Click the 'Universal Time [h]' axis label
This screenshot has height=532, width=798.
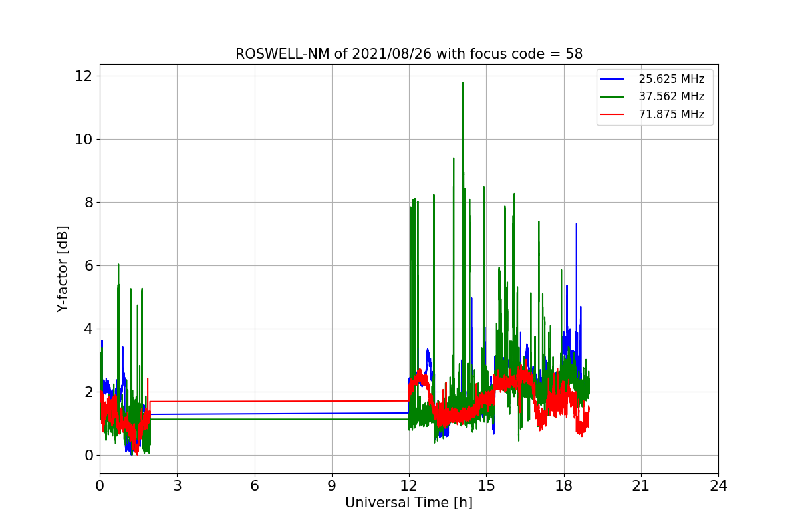click(x=409, y=503)
